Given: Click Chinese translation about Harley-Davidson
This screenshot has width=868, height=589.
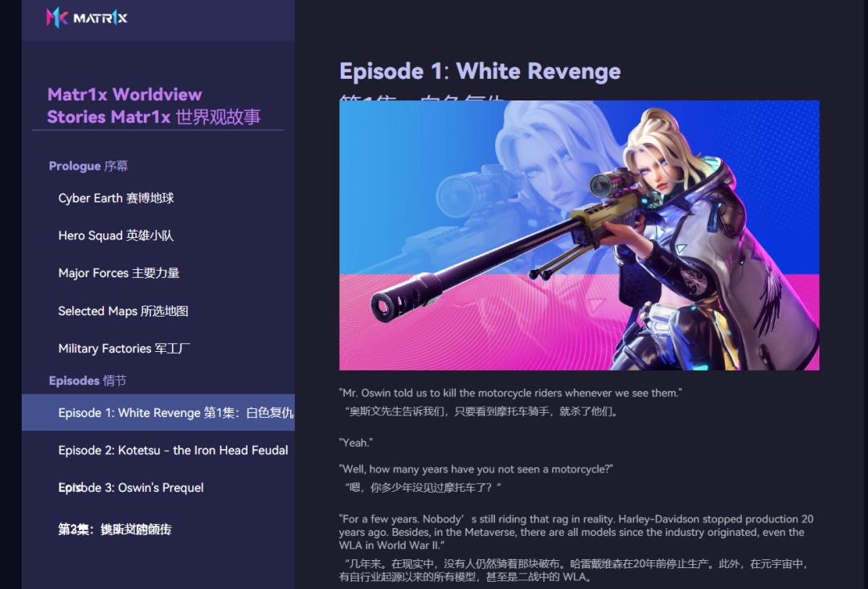Looking at the screenshot, I should click(x=575, y=571).
